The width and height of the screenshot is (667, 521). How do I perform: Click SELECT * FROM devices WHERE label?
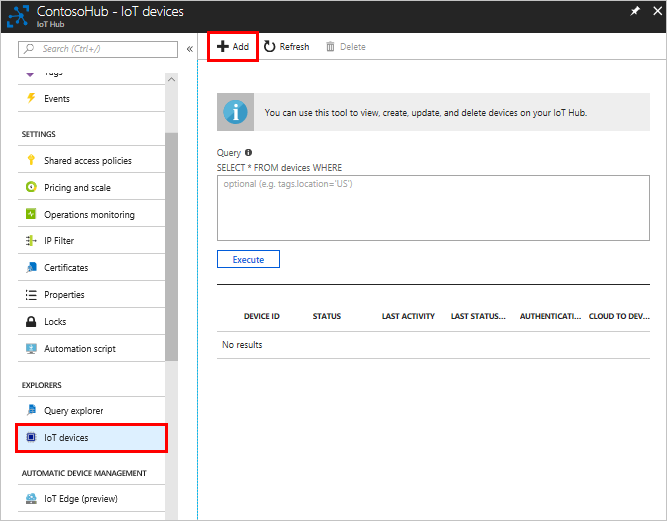tap(279, 168)
